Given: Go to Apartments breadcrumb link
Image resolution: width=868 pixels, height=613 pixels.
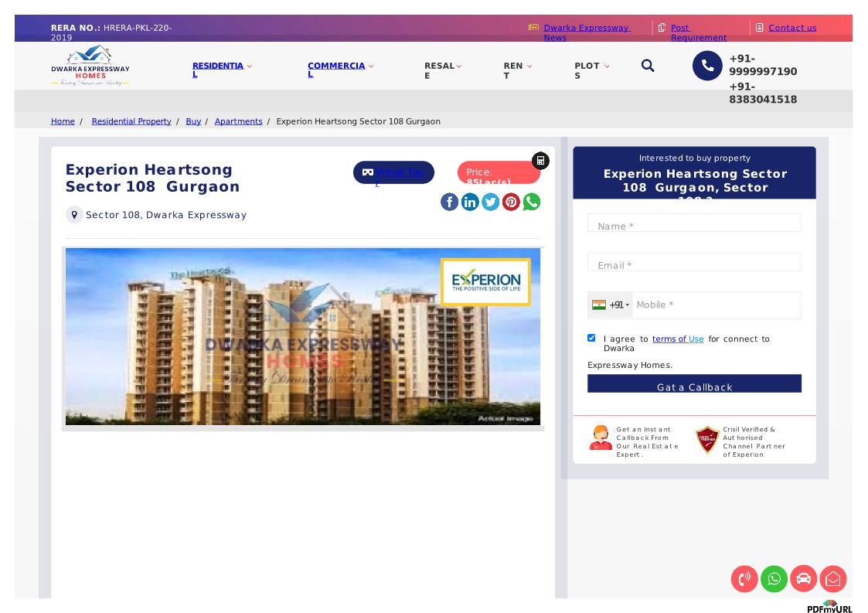Looking at the screenshot, I should tap(238, 121).
